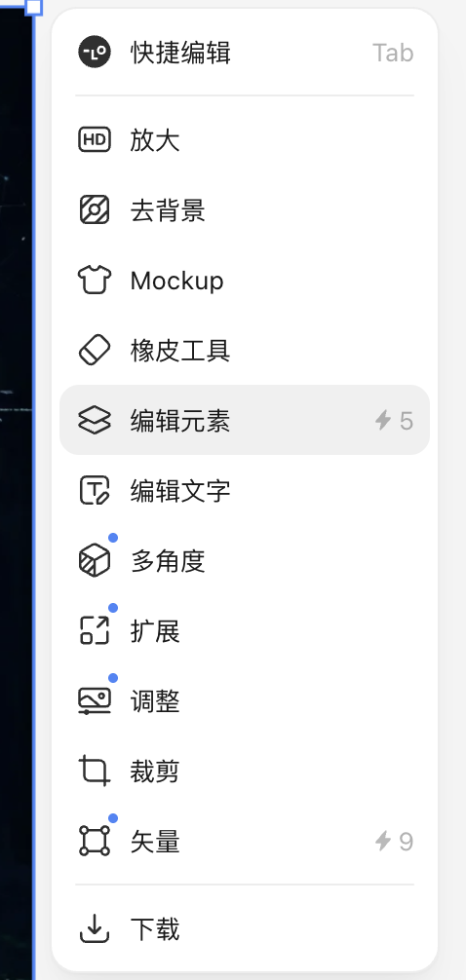Click the 快捷编辑 round logo icon
The height and width of the screenshot is (980, 466).
(95, 52)
